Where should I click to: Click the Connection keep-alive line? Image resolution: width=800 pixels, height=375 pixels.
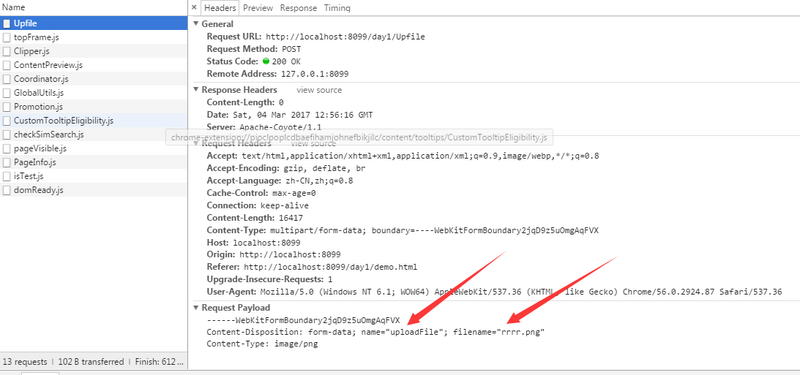point(258,206)
